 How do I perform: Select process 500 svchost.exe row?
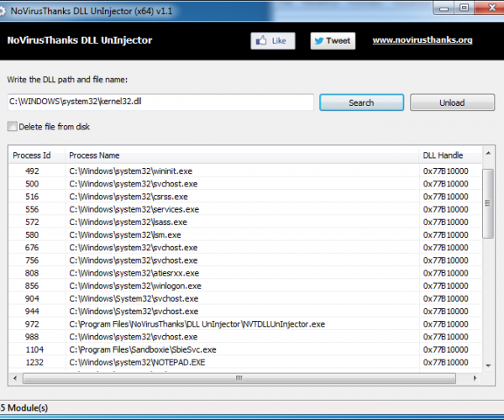pyautogui.click(x=245, y=184)
